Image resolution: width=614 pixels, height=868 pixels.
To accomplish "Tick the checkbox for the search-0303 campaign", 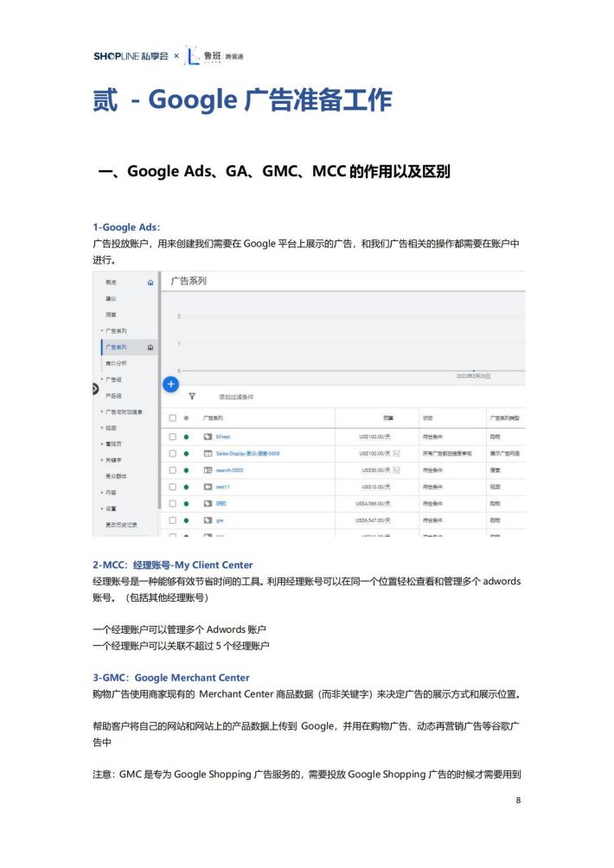I will tap(172, 470).
